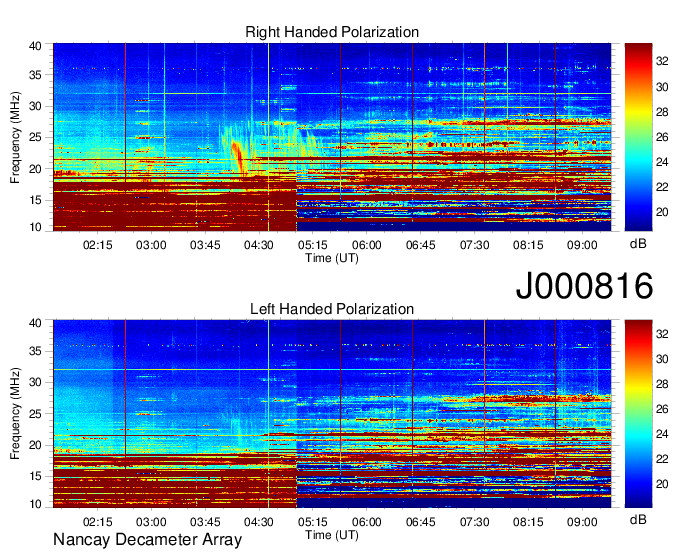This screenshot has width=680, height=552.
Task: Click the '06:00' time label under the top plot
Action: point(367,245)
